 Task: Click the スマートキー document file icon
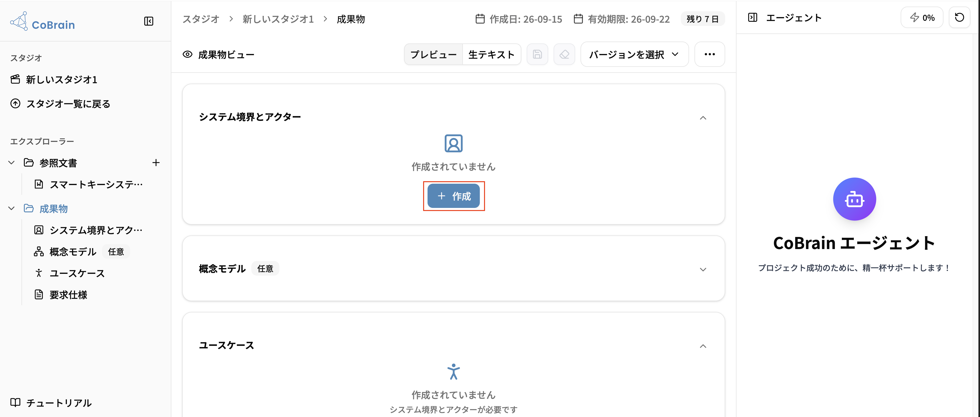pyautogui.click(x=39, y=184)
